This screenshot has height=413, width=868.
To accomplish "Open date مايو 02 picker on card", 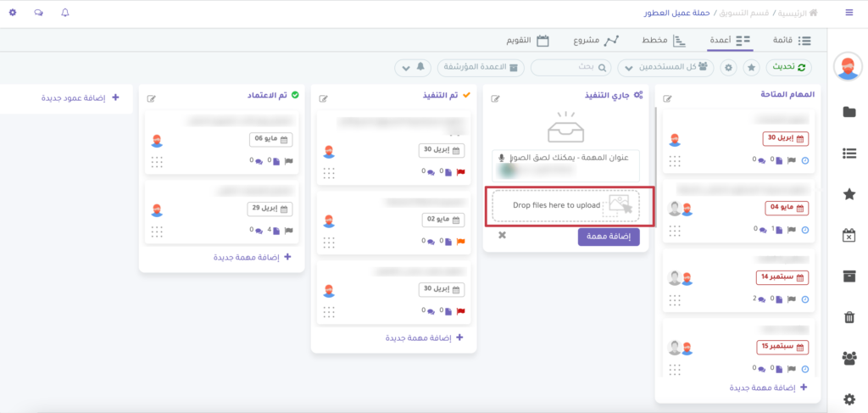I will point(443,220).
